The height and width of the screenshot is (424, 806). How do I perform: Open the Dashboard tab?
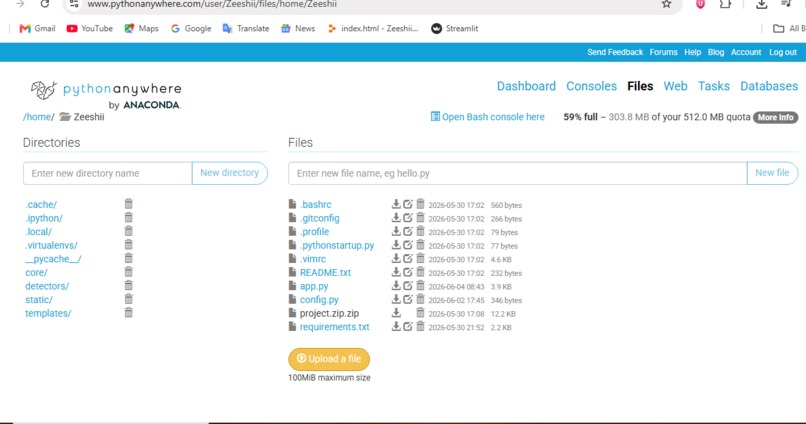pyautogui.click(x=526, y=86)
